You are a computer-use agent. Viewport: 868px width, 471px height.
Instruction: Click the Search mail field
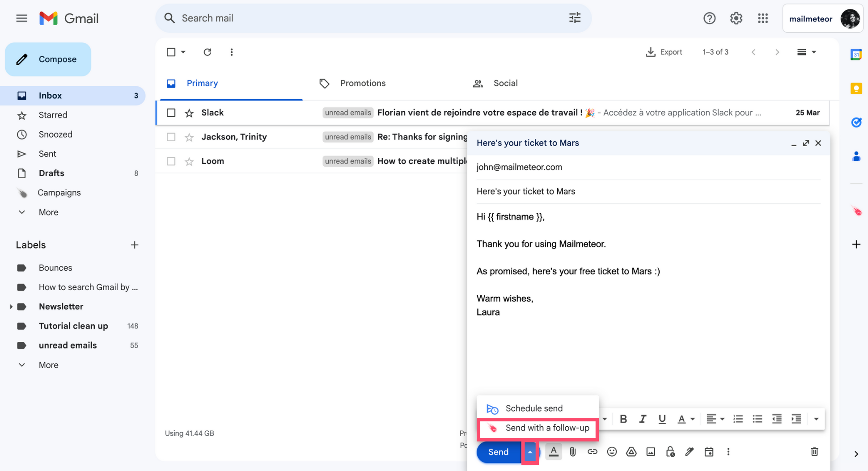[373, 18]
